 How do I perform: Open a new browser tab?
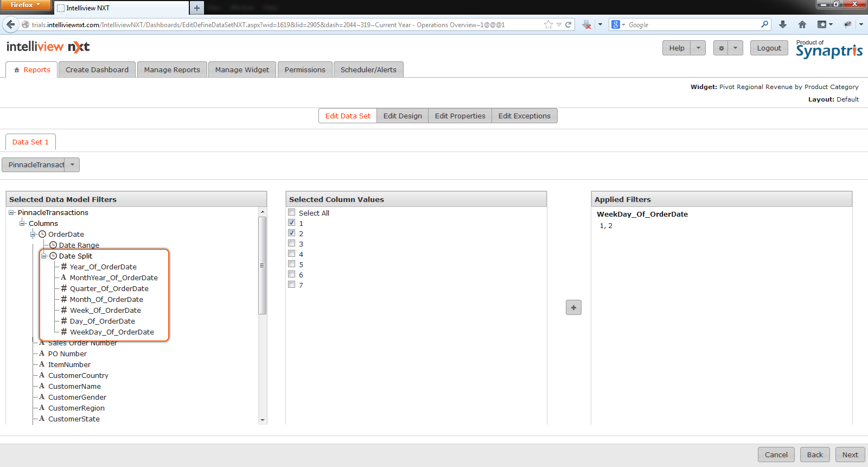197,8
